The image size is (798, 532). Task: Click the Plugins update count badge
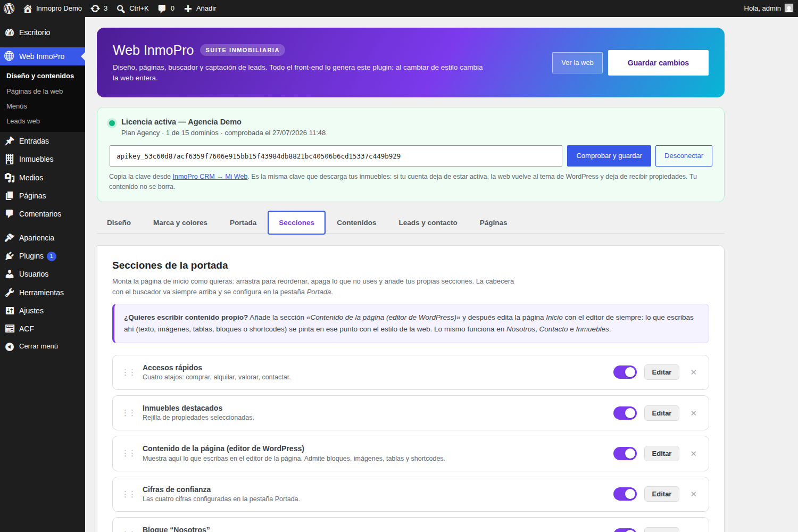click(x=52, y=256)
